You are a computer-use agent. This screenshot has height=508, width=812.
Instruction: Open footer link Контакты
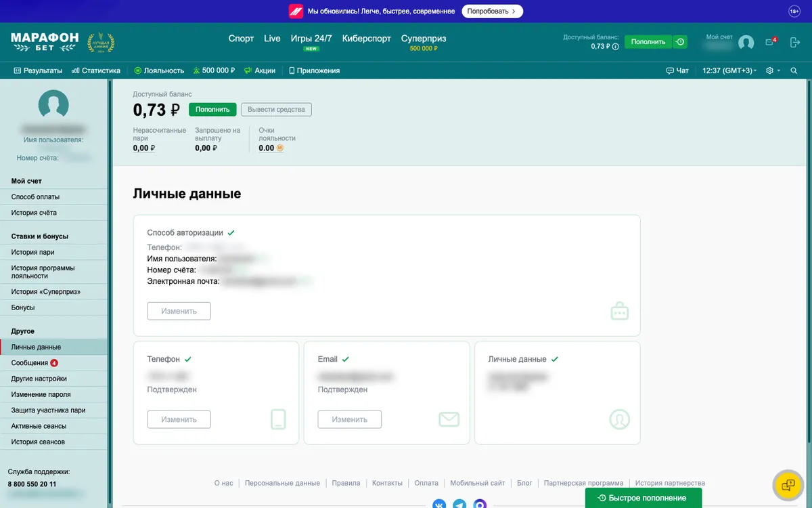387,483
